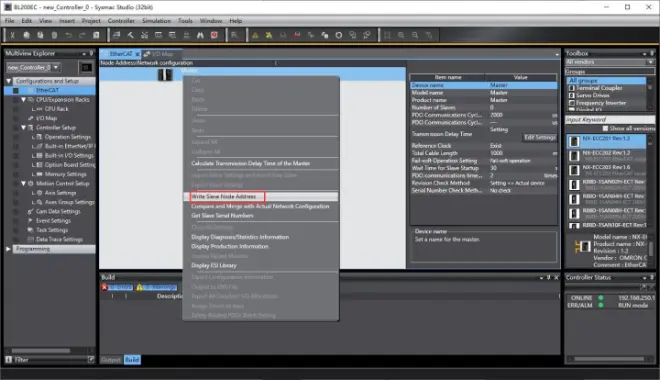Choose Get Slave Serial Numbers

pos(261,215)
